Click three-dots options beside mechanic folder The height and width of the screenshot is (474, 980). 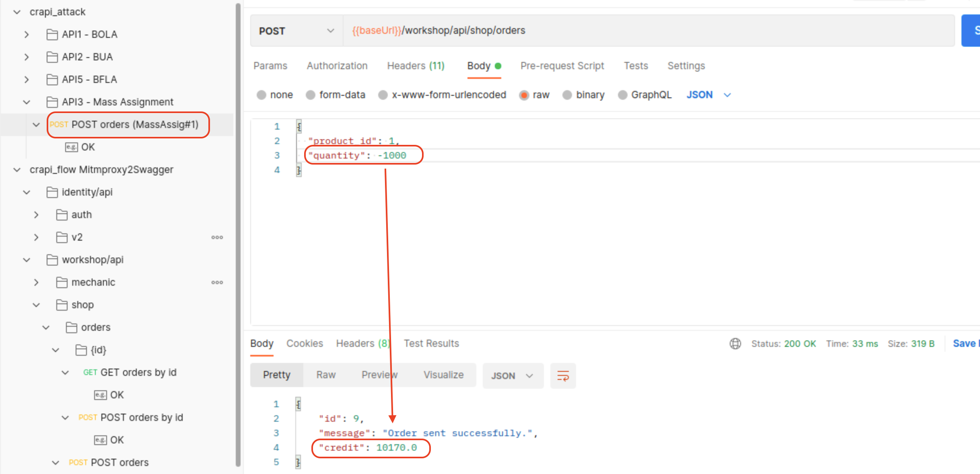click(217, 282)
